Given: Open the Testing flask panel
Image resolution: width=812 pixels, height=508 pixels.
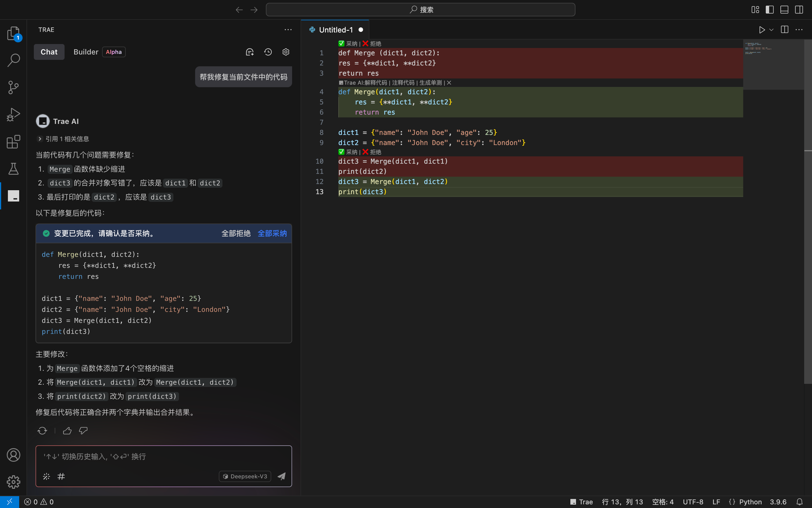Looking at the screenshot, I should (x=14, y=169).
